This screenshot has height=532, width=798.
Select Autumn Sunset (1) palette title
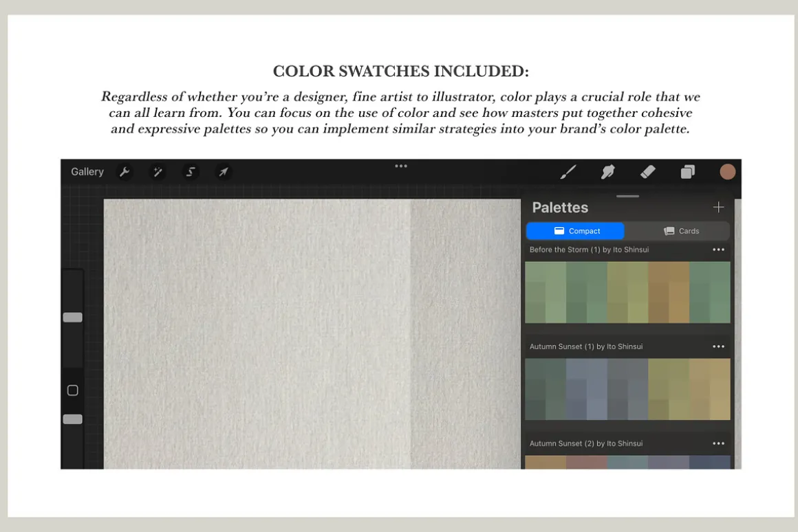pyautogui.click(x=586, y=346)
